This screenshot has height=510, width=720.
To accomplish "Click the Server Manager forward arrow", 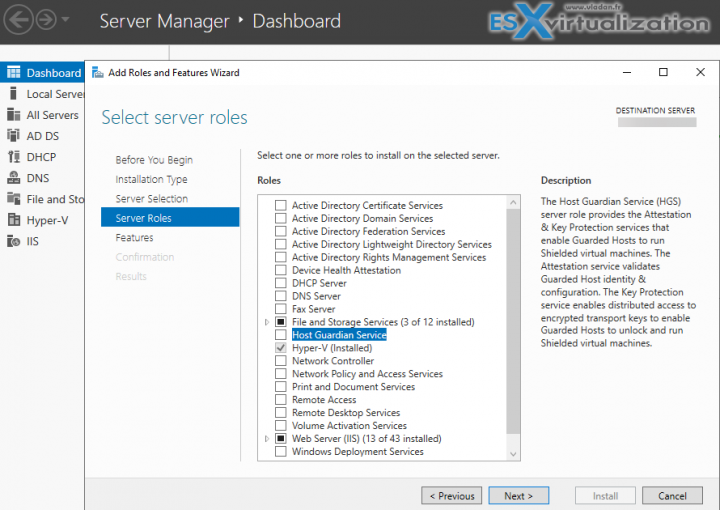I will (46, 20).
